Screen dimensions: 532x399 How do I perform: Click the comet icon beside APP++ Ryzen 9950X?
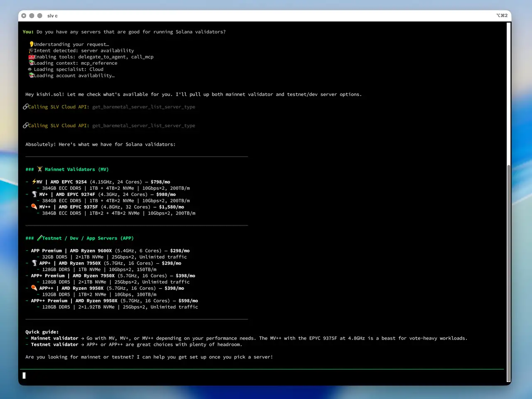point(34,288)
